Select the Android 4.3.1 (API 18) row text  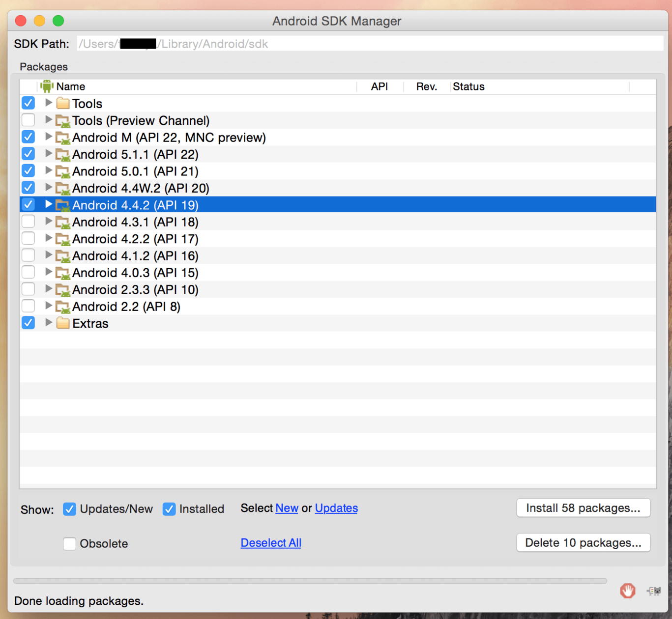click(x=135, y=222)
